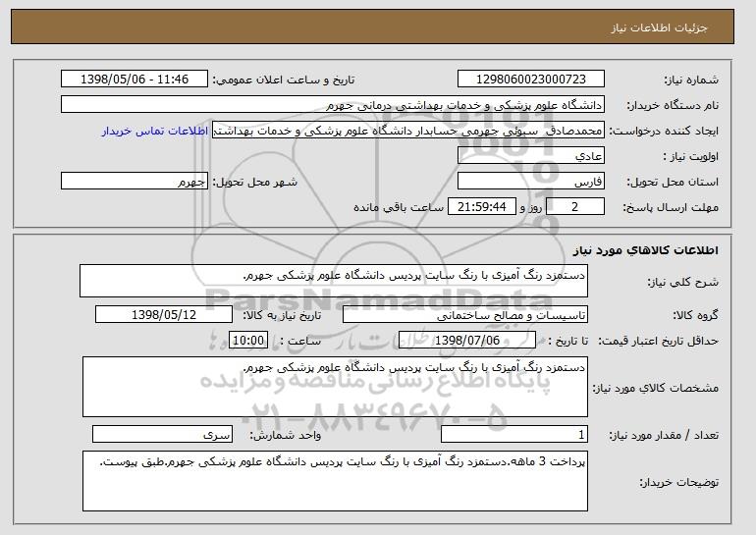The height and width of the screenshot is (535, 756).
Task: Click the ساعت field showing 10:00
Action: pyautogui.click(x=248, y=341)
